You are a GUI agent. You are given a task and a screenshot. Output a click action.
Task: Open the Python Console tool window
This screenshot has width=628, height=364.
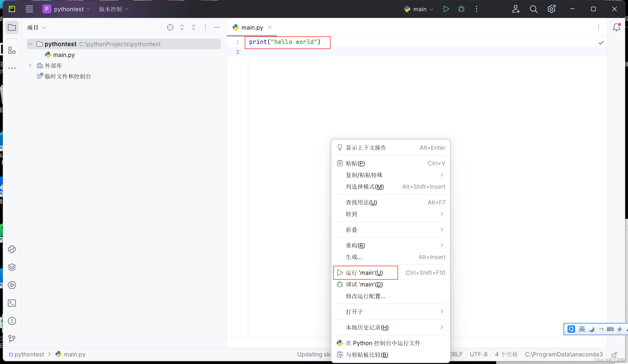coord(12,249)
